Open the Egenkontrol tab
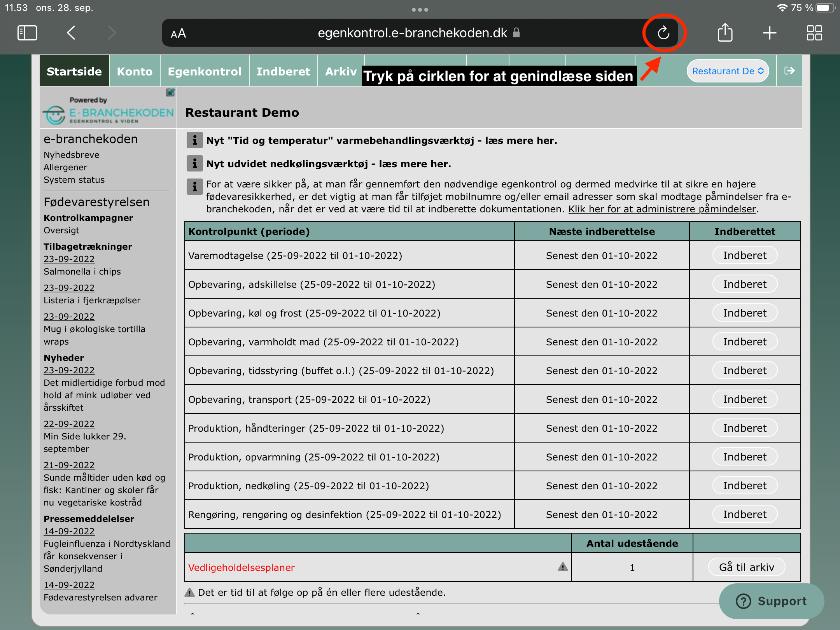Viewport: 840px width, 630px height. (x=205, y=71)
